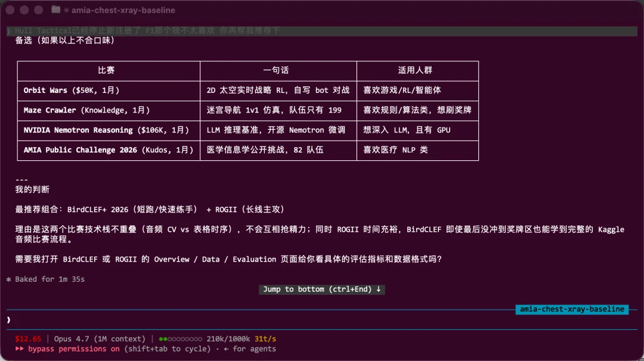The width and height of the screenshot is (644, 361).
Task: Click the 210k/1000k token counter
Action: [x=228, y=339]
